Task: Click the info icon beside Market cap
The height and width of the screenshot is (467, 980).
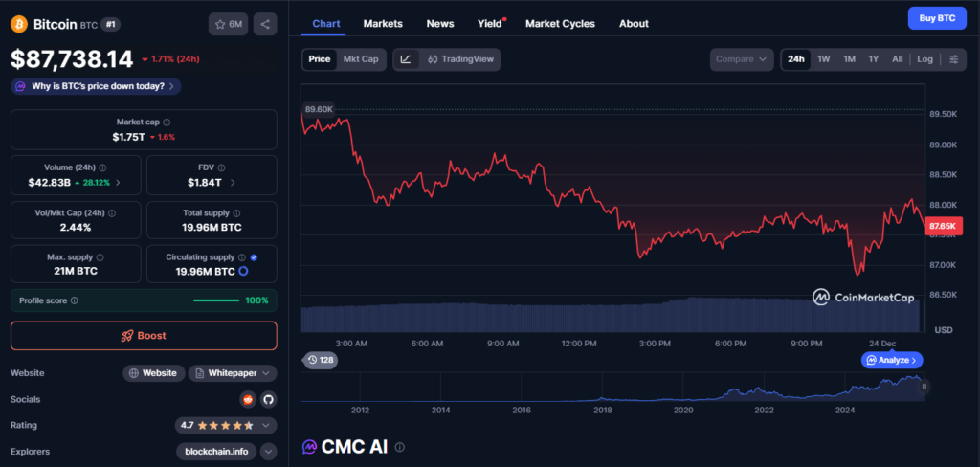Action: click(x=167, y=122)
